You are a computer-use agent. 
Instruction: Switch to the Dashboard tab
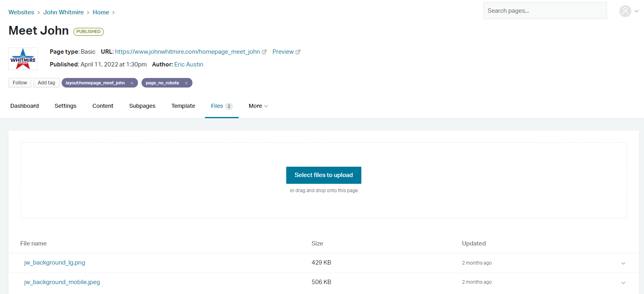click(25, 106)
